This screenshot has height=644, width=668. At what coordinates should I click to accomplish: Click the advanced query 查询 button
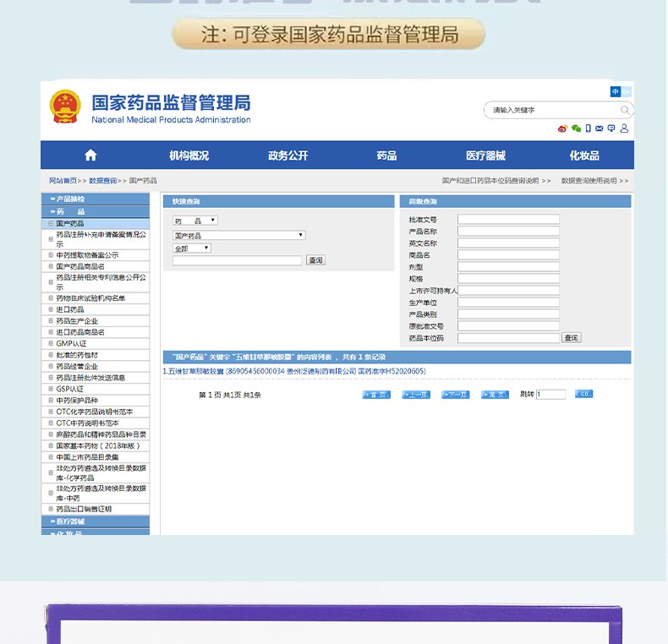coord(572,338)
